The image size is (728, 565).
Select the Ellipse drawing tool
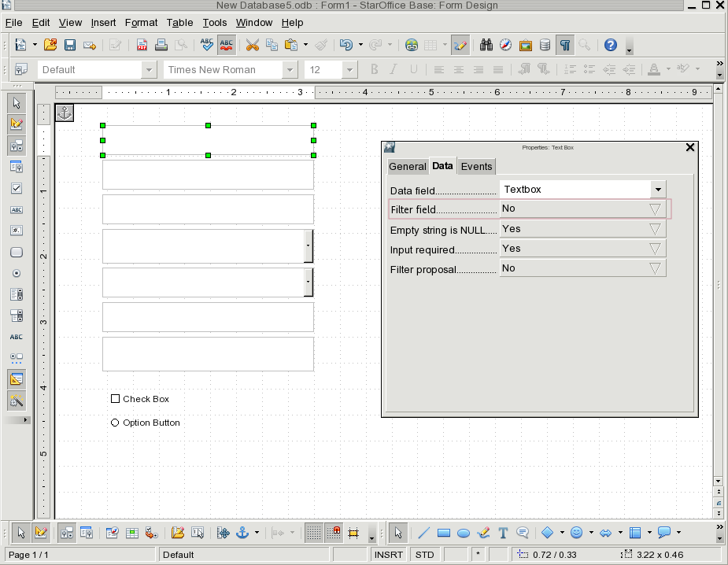464,534
